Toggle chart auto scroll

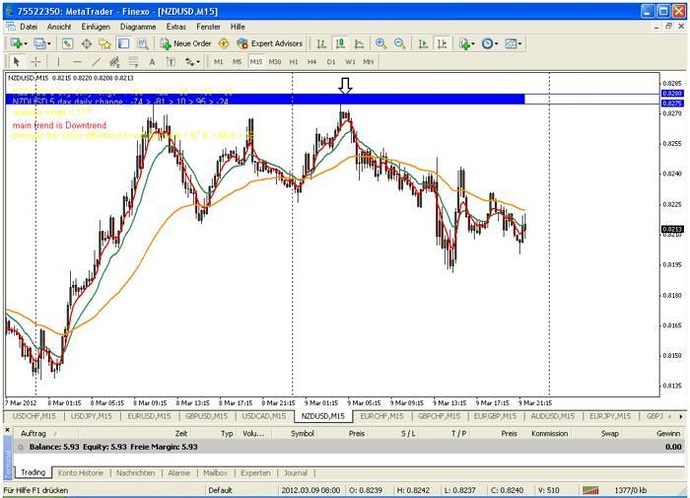pyautogui.click(x=423, y=44)
